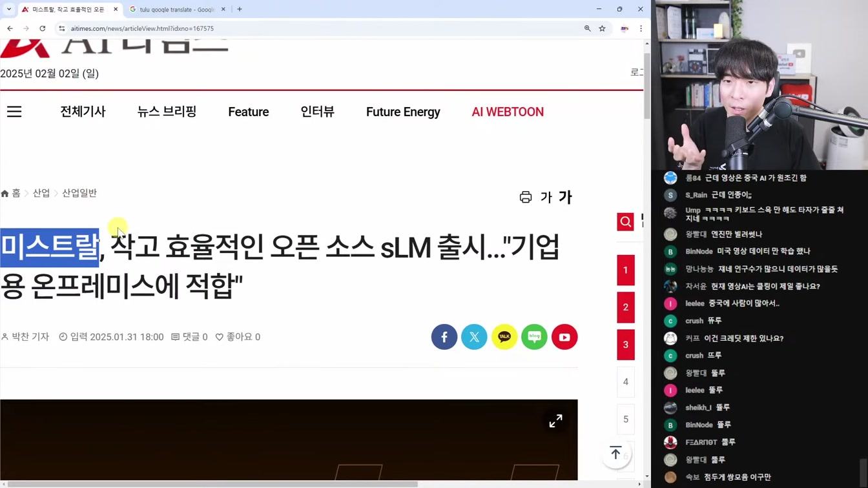
Task: Open the browser zoom magnifier icon
Action: 587,28
